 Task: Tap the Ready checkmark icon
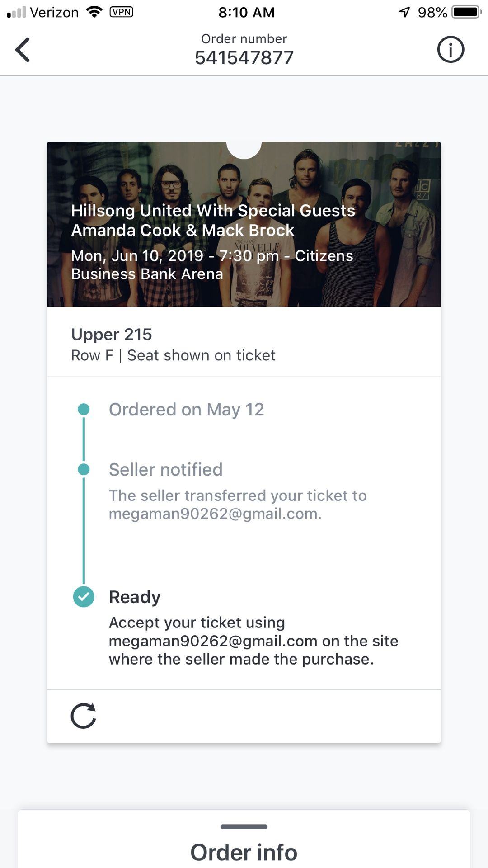tap(84, 597)
